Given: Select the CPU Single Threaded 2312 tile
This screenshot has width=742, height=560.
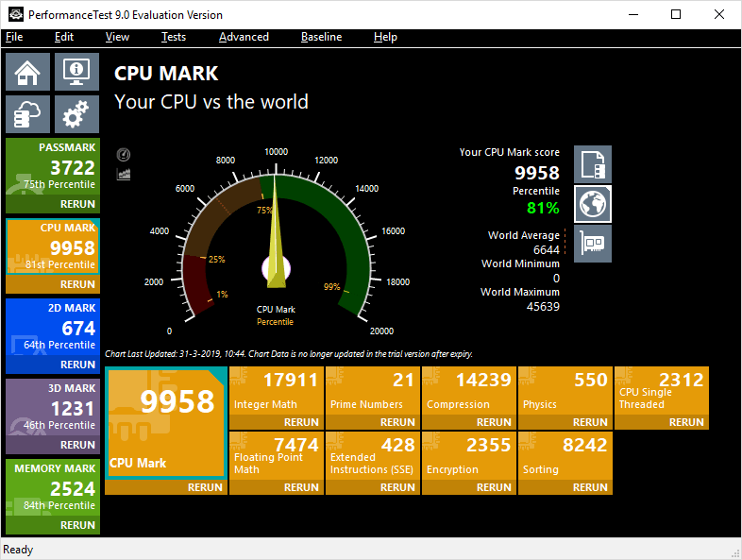Looking at the screenshot, I should (x=662, y=391).
